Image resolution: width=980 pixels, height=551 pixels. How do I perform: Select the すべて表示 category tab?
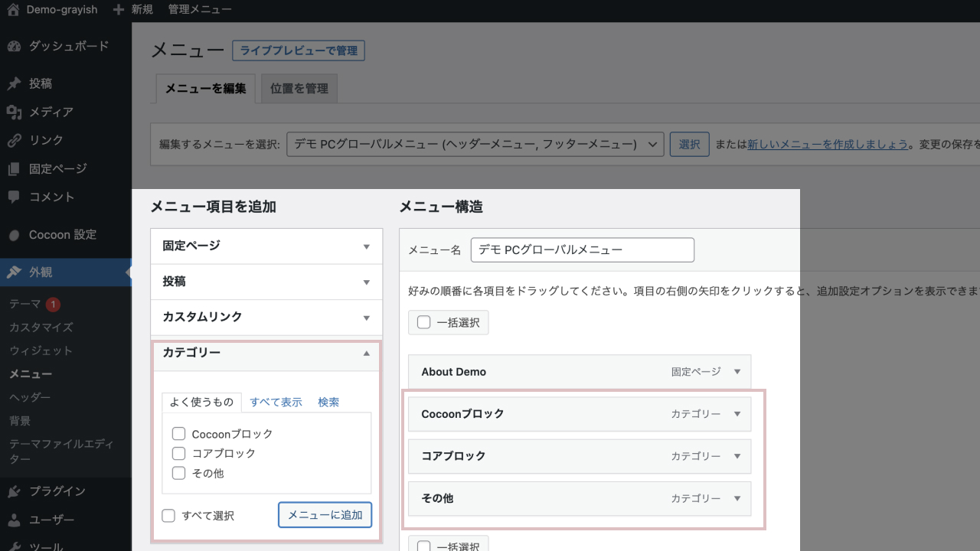pos(276,402)
